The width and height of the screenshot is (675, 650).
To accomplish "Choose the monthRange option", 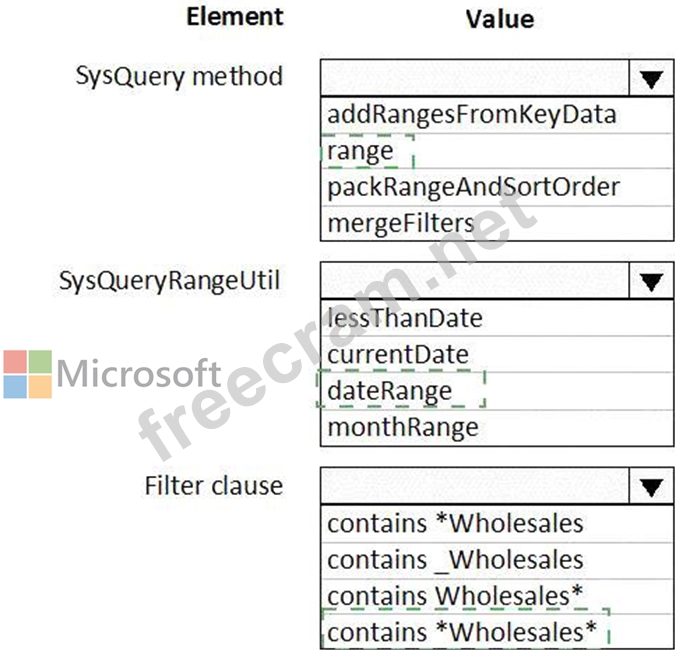I will point(403,427).
